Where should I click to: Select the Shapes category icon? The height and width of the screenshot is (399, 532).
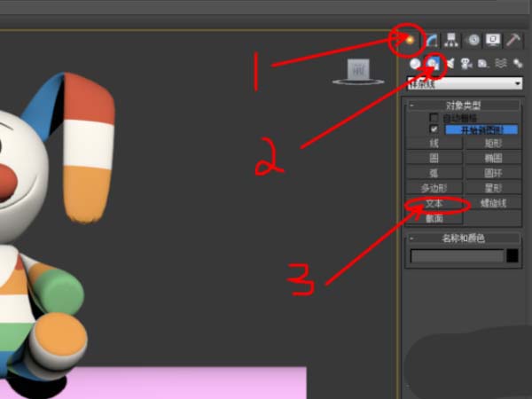pos(433,64)
